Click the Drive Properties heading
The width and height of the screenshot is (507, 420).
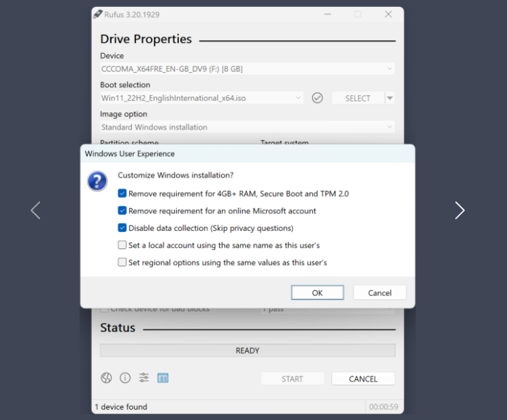(146, 39)
